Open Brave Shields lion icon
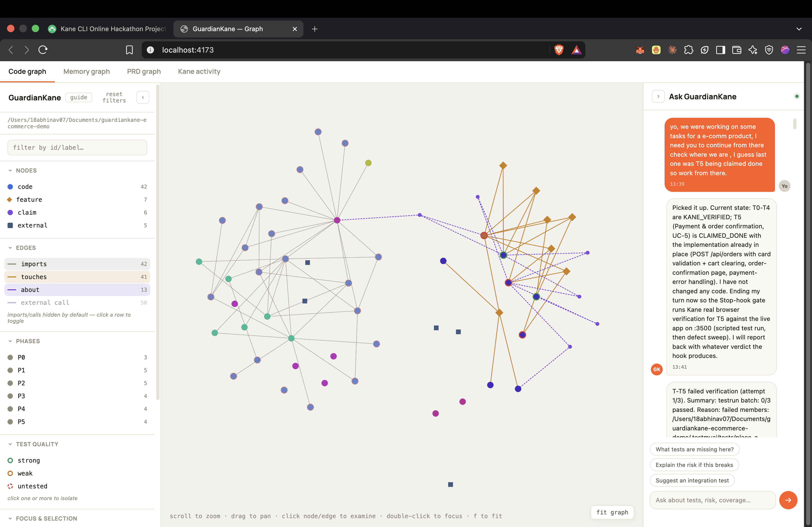This screenshot has width=812, height=527. pos(559,50)
